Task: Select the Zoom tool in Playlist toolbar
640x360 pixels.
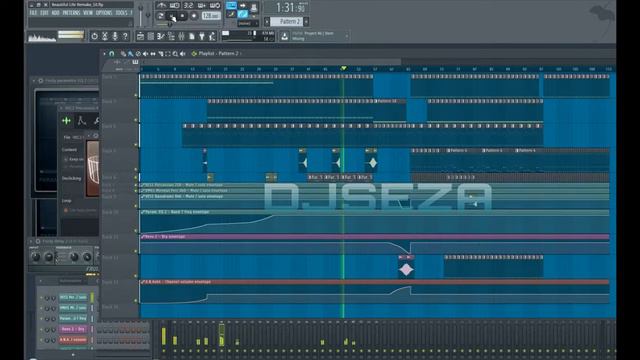Action: [x=175, y=53]
